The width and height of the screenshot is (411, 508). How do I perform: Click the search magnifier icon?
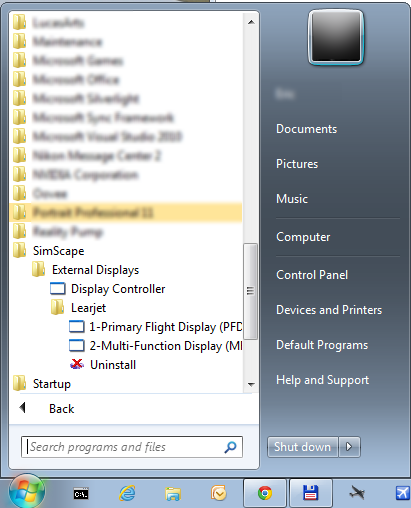click(230, 447)
